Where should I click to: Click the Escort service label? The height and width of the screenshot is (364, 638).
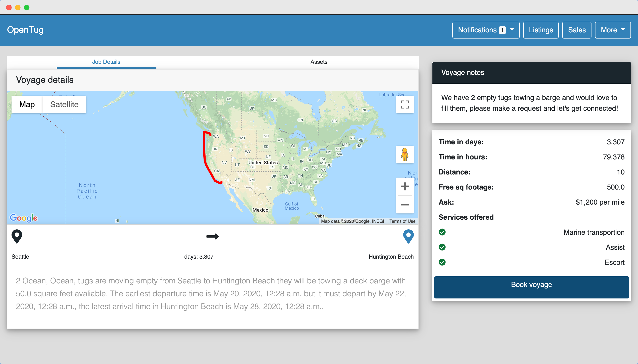(x=615, y=262)
